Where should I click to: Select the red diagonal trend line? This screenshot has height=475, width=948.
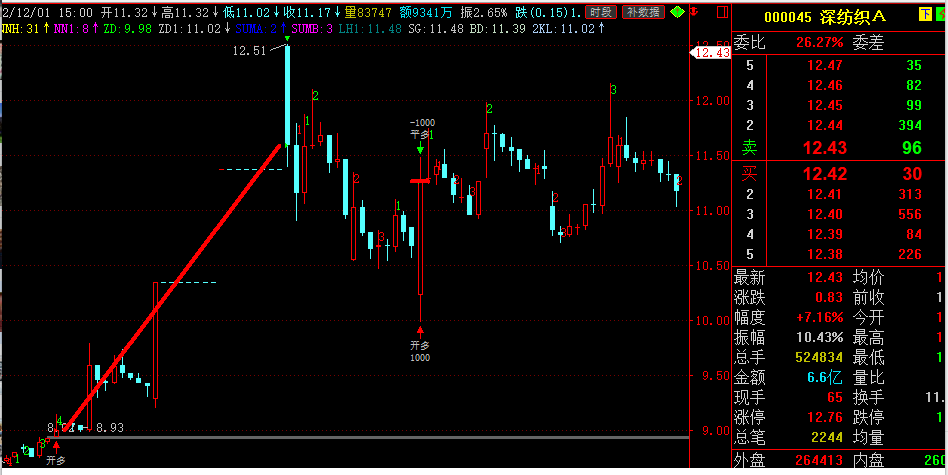[172, 287]
